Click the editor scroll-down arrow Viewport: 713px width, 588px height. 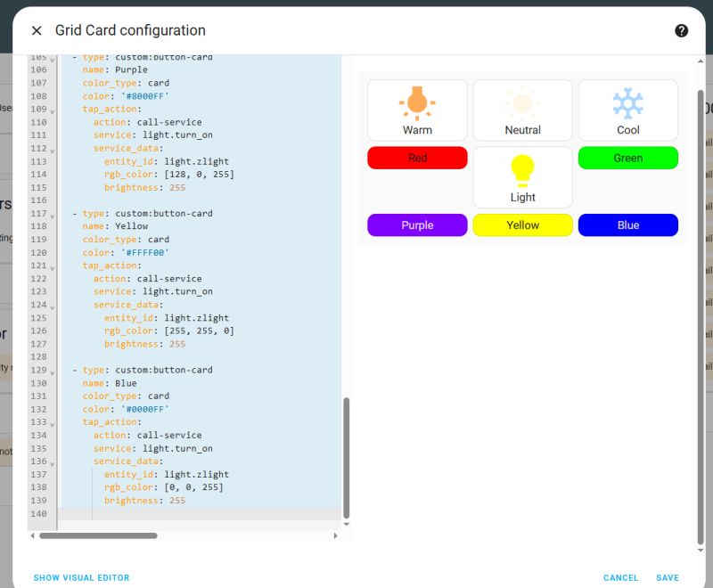(346, 524)
